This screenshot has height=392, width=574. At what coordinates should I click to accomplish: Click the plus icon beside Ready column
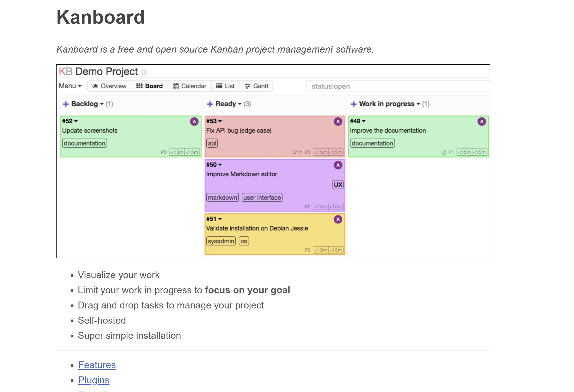(210, 104)
